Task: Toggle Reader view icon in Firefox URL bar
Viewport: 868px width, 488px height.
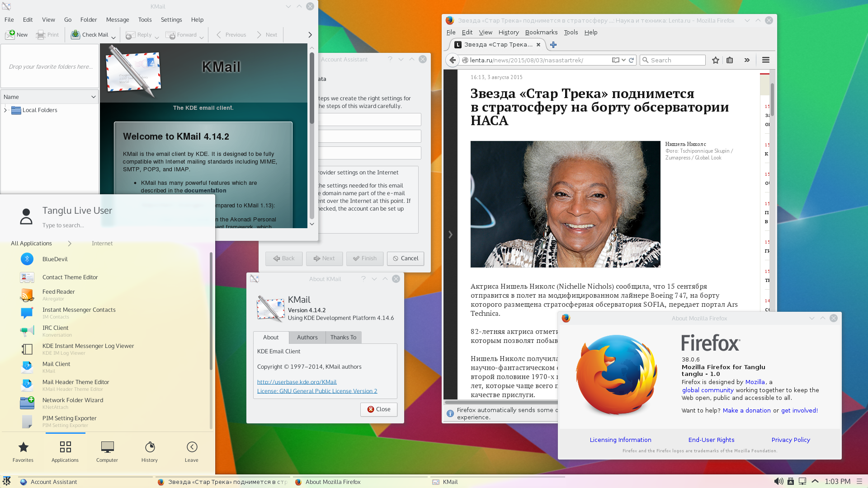Action: coord(615,60)
